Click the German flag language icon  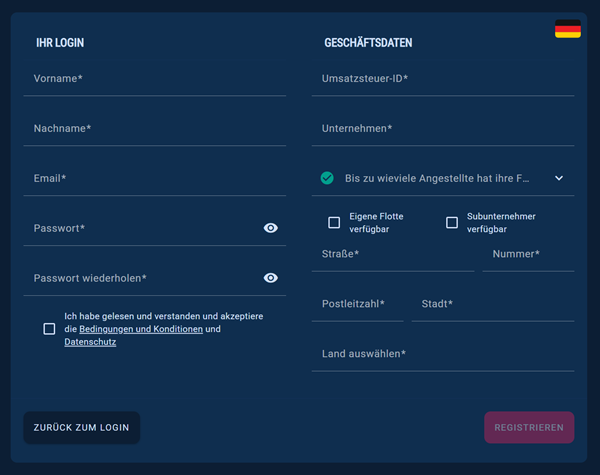tap(567, 29)
